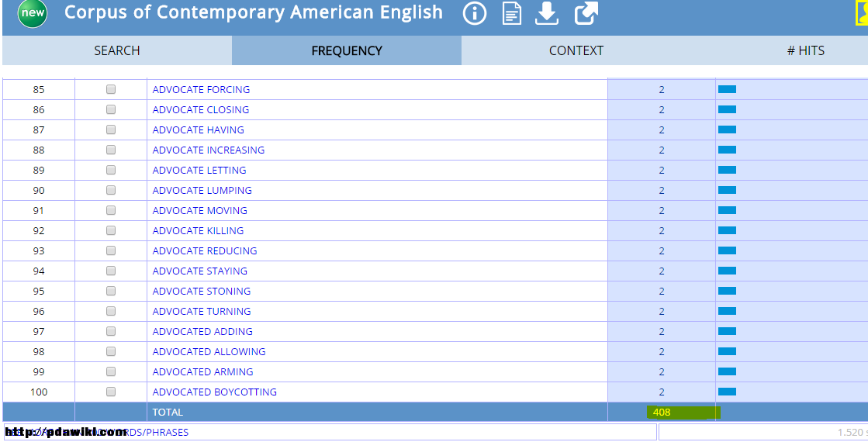Open the ADVOCATED ADDING link
The height and width of the screenshot is (442, 868).
pos(202,332)
